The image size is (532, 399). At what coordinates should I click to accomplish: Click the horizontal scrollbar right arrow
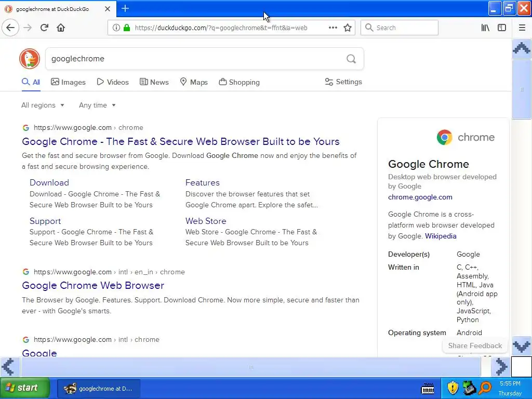coord(501,367)
